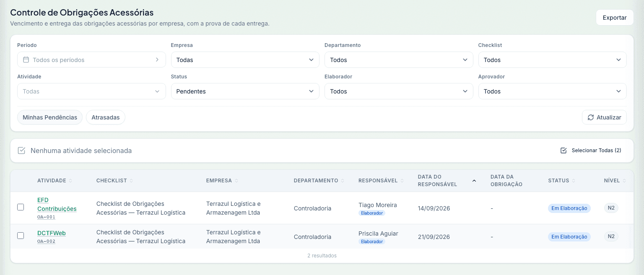This screenshot has width=644, height=275.
Task: Click the 2 resultados footer text
Action: 322,256
